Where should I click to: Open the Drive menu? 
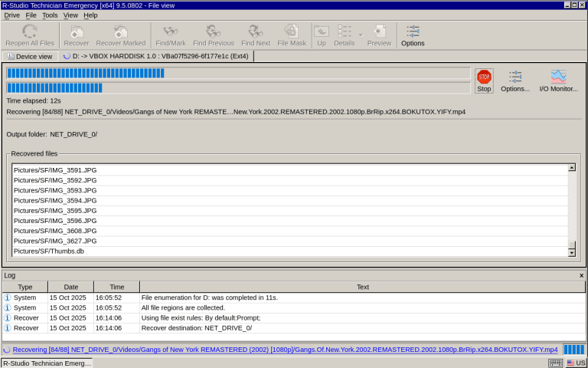point(11,15)
